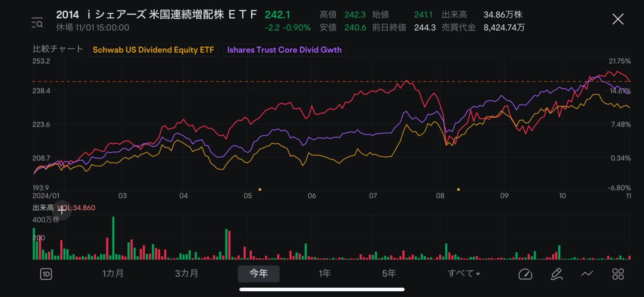
Task: Close the chart with the X icon
Action: [x=618, y=19]
